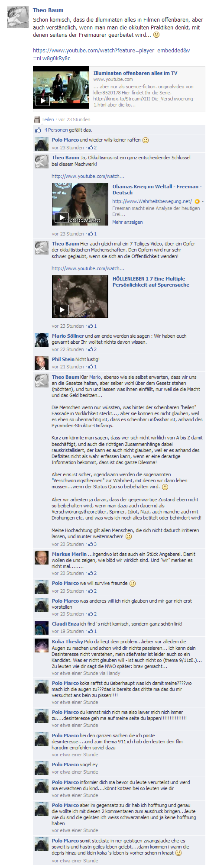Click 4 Personen likes link
The width and height of the screenshot is (214, 868).
[56, 130]
